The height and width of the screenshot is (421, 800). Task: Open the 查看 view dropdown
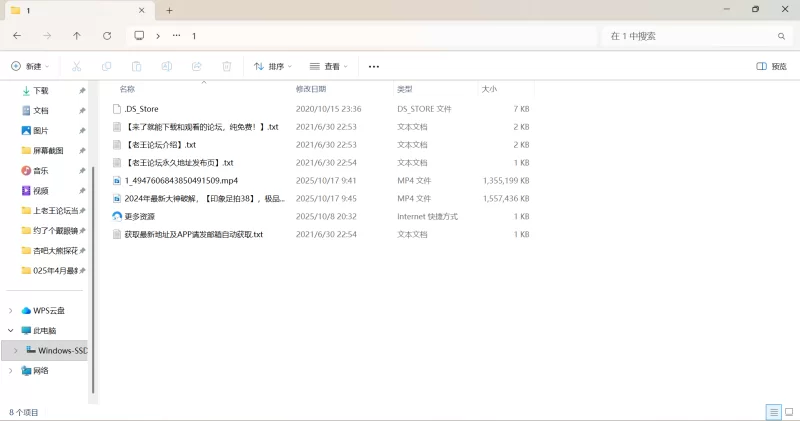[328, 66]
